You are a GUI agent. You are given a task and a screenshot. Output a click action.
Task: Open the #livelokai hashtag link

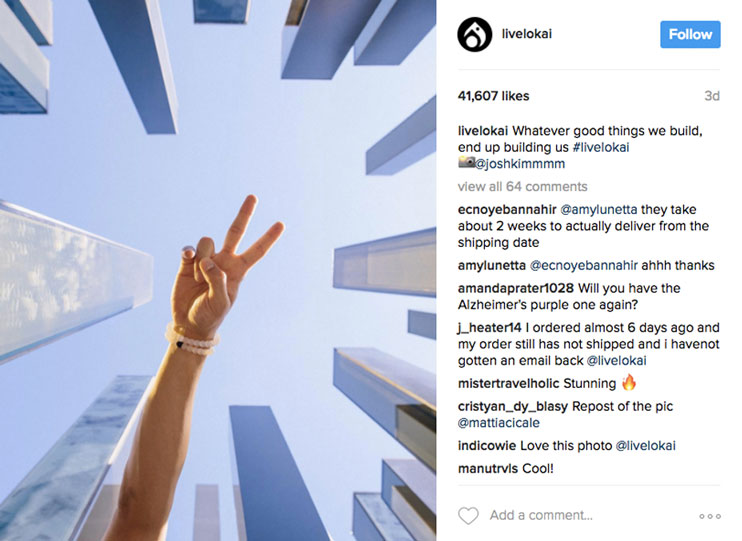pyautogui.click(x=601, y=147)
